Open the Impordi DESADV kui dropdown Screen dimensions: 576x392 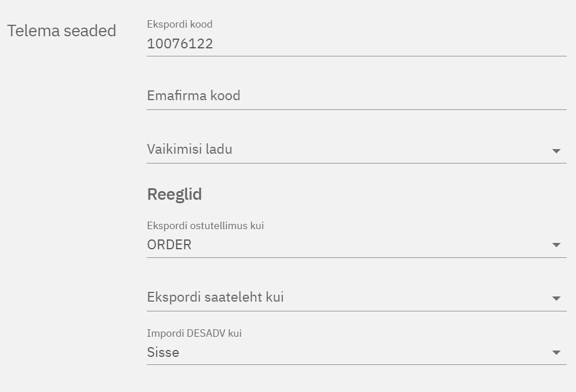(x=348, y=352)
